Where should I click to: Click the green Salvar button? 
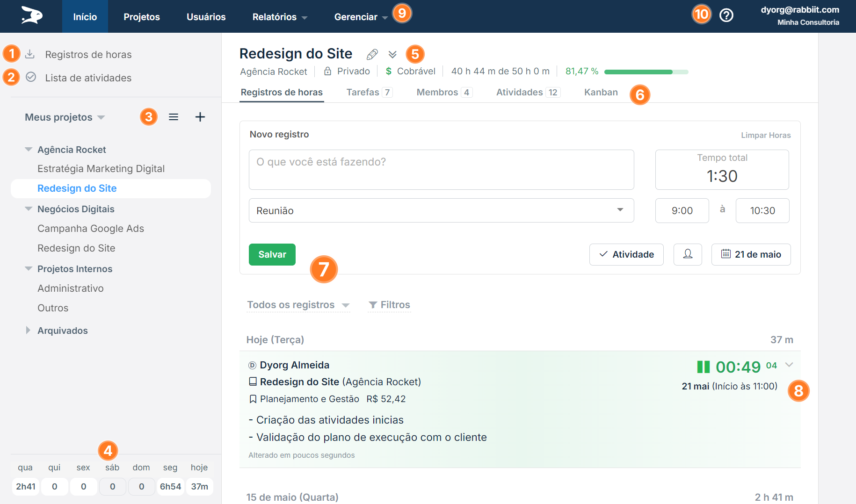pyautogui.click(x=272, y=254)
